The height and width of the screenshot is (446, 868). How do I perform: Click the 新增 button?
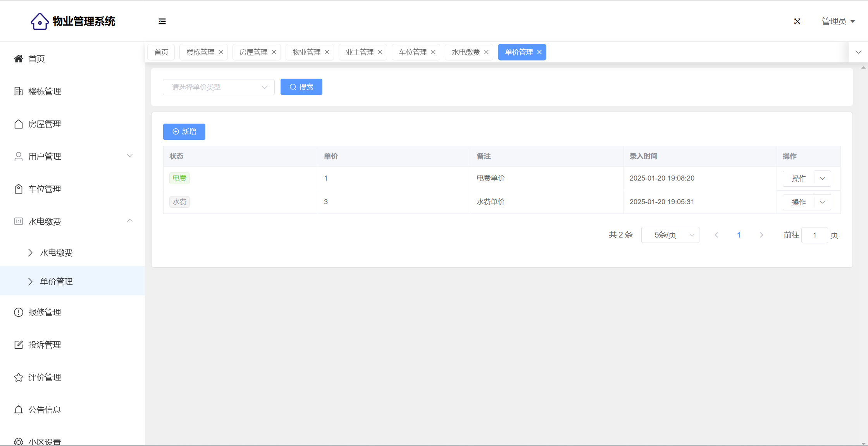click(184, 132)
